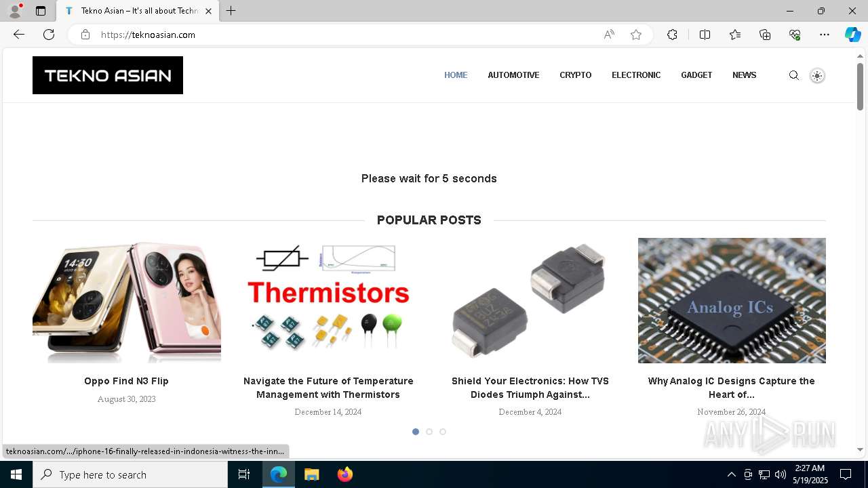The image size is (868, 488).
Task: Open the Extensions puzzle icon
Action: (x=672, y=35)
